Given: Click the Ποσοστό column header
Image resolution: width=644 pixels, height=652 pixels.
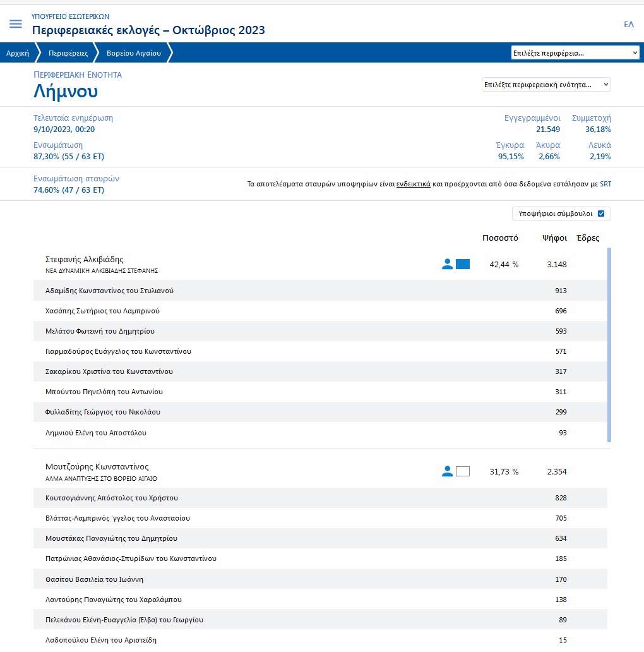Looking at the screenshot, I should coord(500,238).
